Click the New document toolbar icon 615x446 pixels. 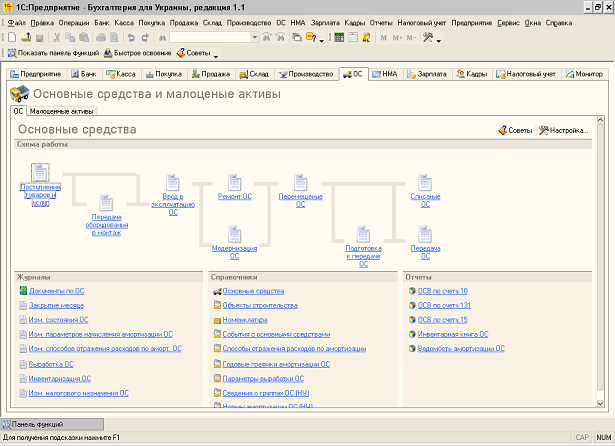pos(12,37)
